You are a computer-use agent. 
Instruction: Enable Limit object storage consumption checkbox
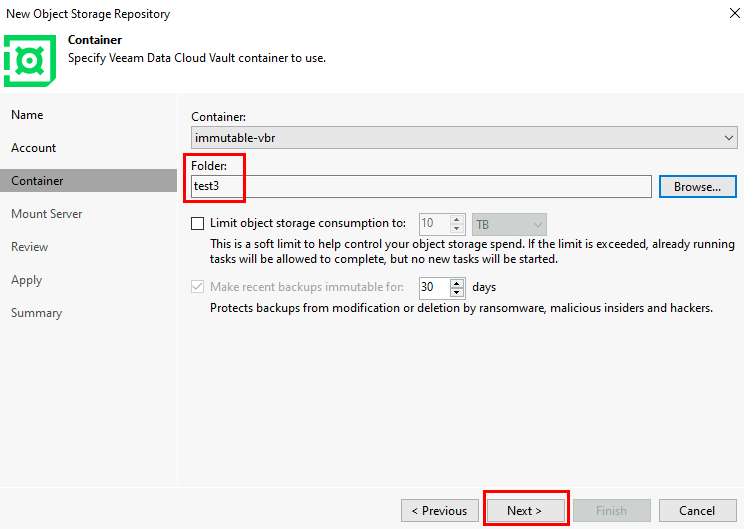[197, 223]
